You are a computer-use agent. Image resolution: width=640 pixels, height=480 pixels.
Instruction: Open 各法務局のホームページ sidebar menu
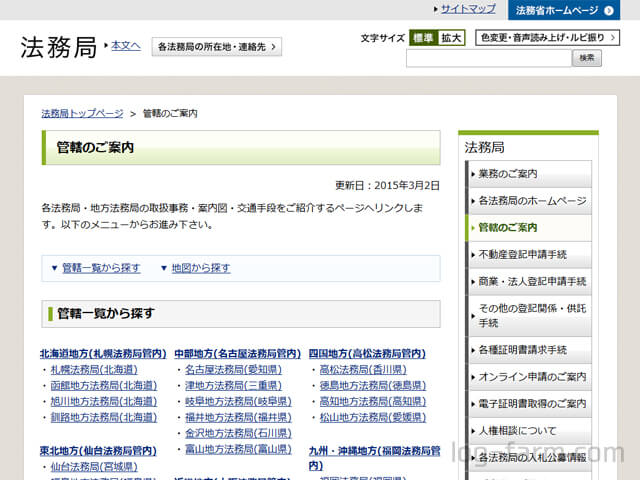[x=530, y=201]
